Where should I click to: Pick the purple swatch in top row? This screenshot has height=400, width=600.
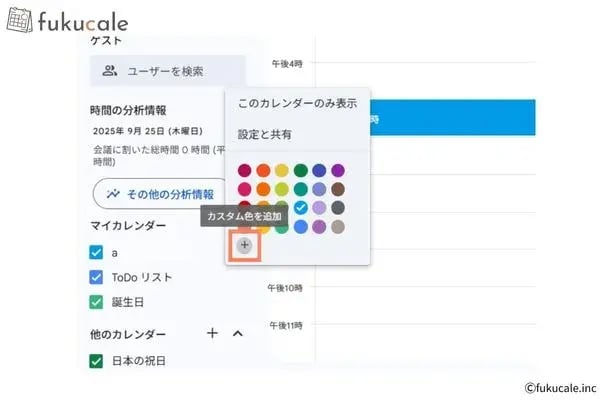click(338, 170)
